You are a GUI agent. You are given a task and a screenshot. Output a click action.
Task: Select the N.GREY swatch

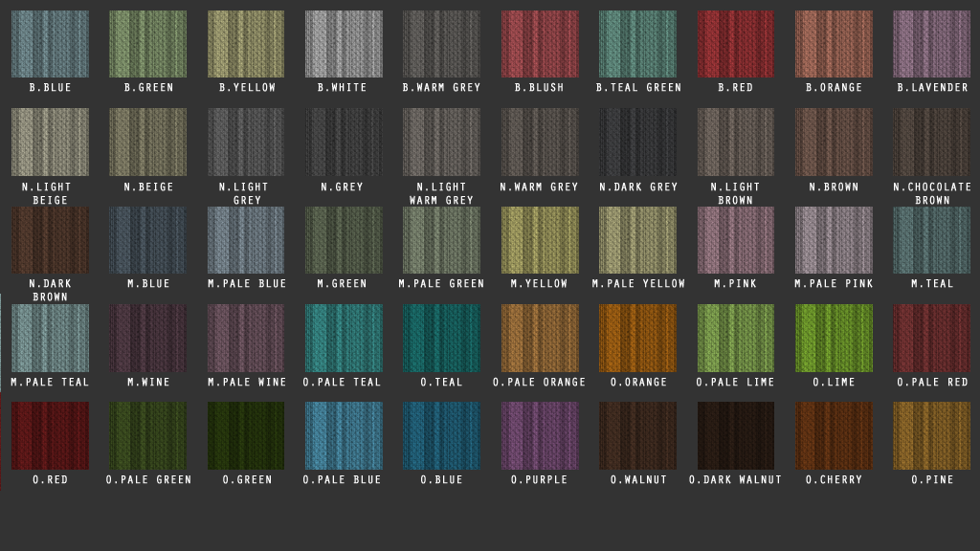tap(344, 142)
